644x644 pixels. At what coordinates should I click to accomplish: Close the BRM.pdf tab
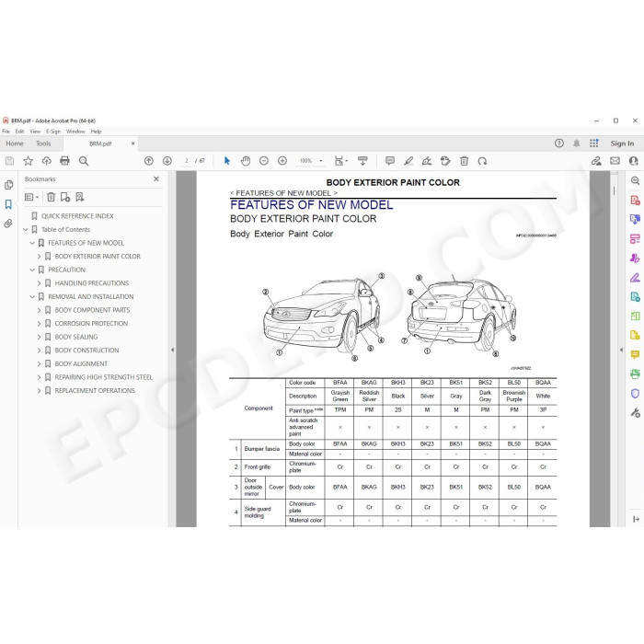[132, 144]
